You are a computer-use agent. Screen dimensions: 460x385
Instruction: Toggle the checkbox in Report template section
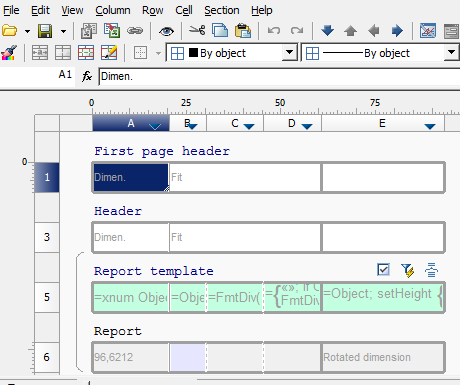383,269
